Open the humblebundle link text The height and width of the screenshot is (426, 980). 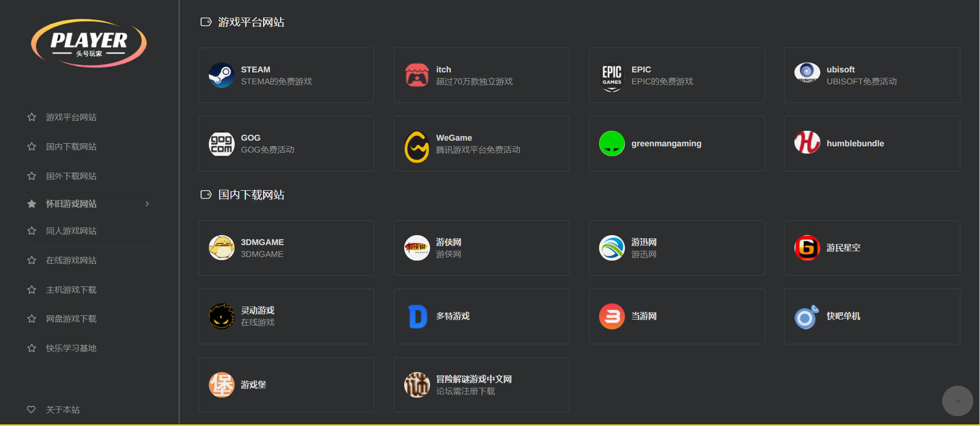point(855,143)
